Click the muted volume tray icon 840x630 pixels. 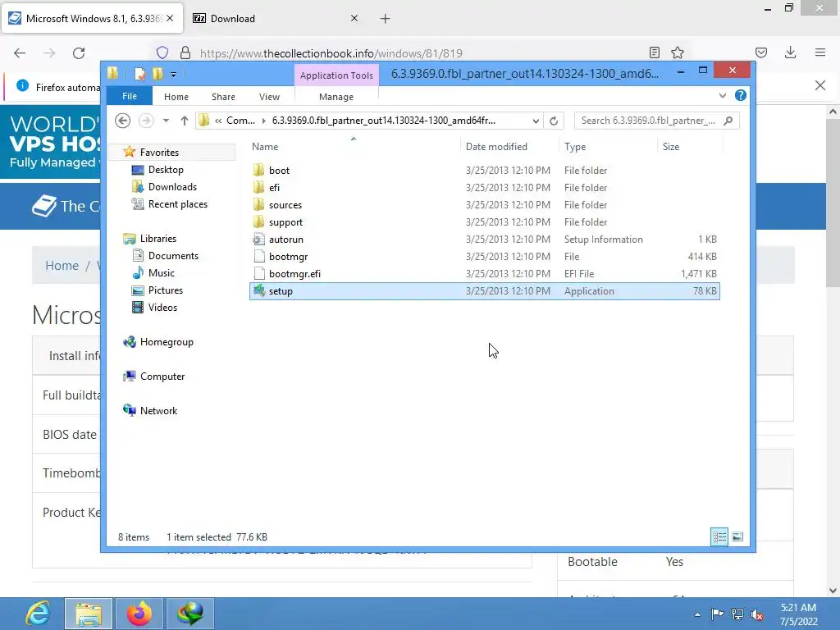coord(757,614)
